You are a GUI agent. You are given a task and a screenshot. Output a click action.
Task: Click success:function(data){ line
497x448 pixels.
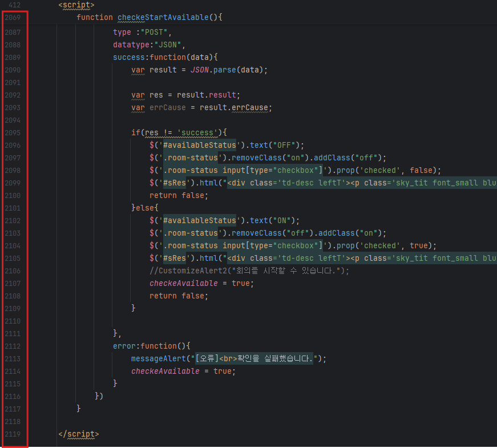tap(165, 58)
